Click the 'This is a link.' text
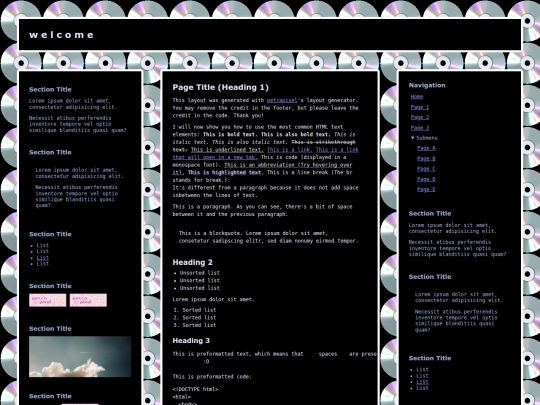Screen dimensions: 540x405 [290, 149]
